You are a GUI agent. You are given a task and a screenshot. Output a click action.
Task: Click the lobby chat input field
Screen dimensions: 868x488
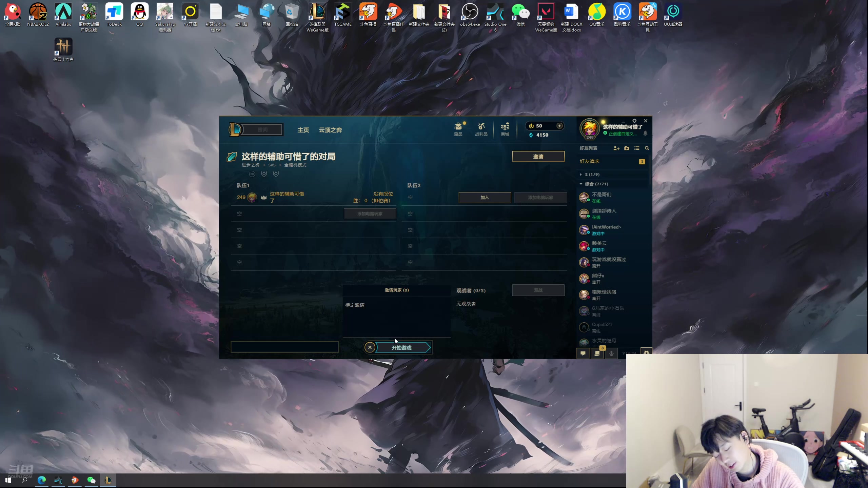point(285,347)
